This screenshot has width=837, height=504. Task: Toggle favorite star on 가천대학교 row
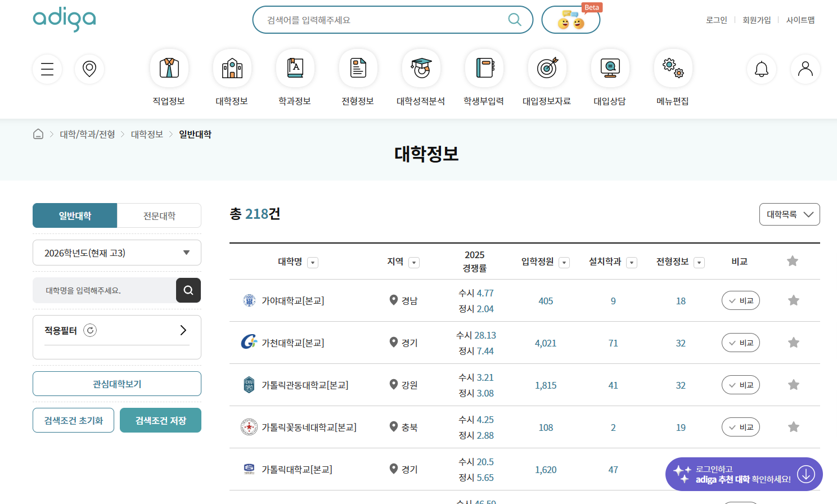pyautogui.click(x=793, y=343)
